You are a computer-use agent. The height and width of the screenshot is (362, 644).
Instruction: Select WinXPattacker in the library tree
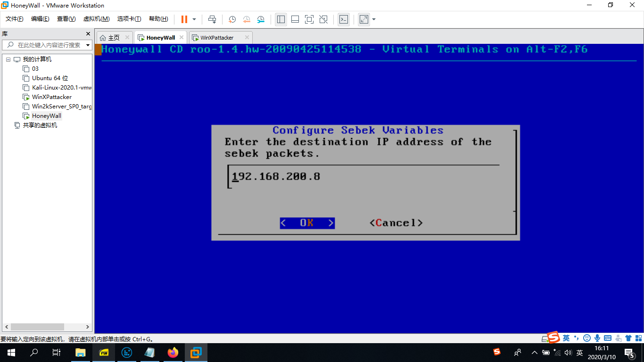pyautogui.click(x=52, y=97)
